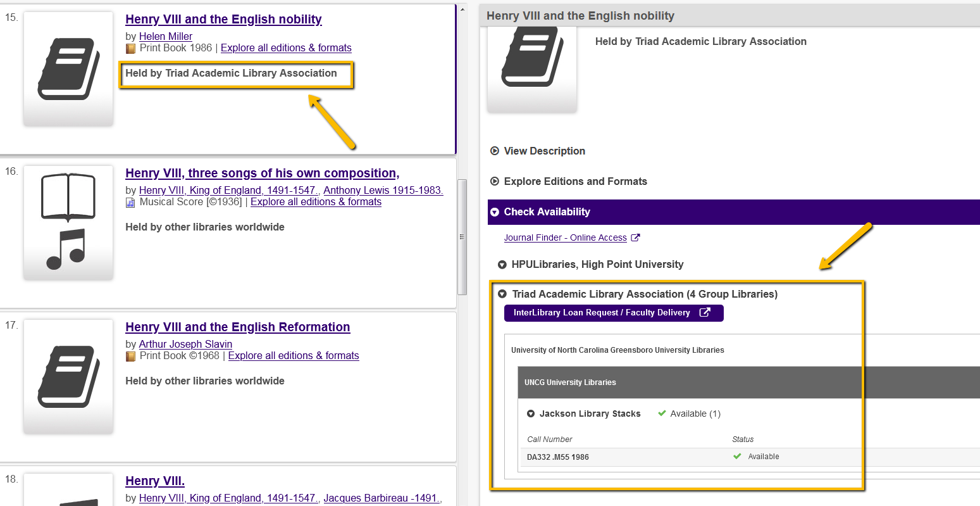This screenshot has height=506, width=980.
Task: Click external link icon beside Journal Finder
Action: (636, 238)
